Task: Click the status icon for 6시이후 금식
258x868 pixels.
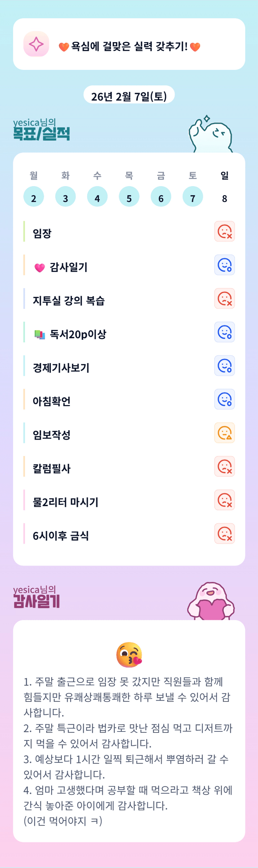Action: tap(224, 534)
